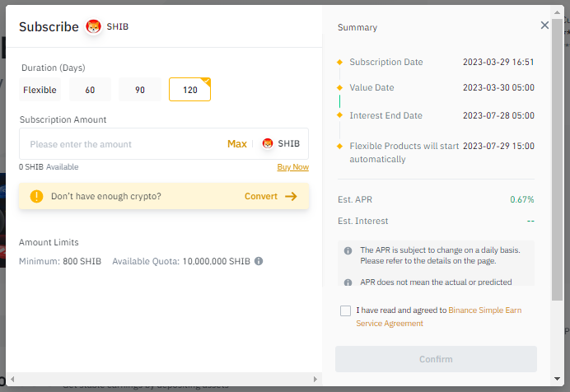Click the SHIB coin logo in header
This screenshot has width=570, height=392.
point(93,26)
